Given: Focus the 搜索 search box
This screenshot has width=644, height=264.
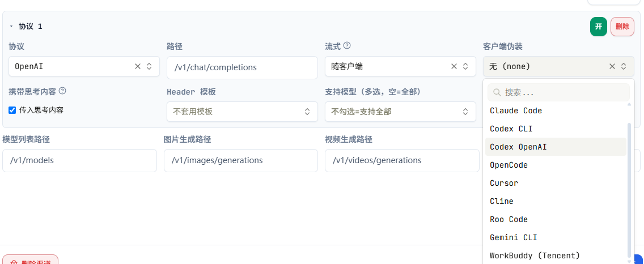Looking at the screenshot, I should [558, 92].
